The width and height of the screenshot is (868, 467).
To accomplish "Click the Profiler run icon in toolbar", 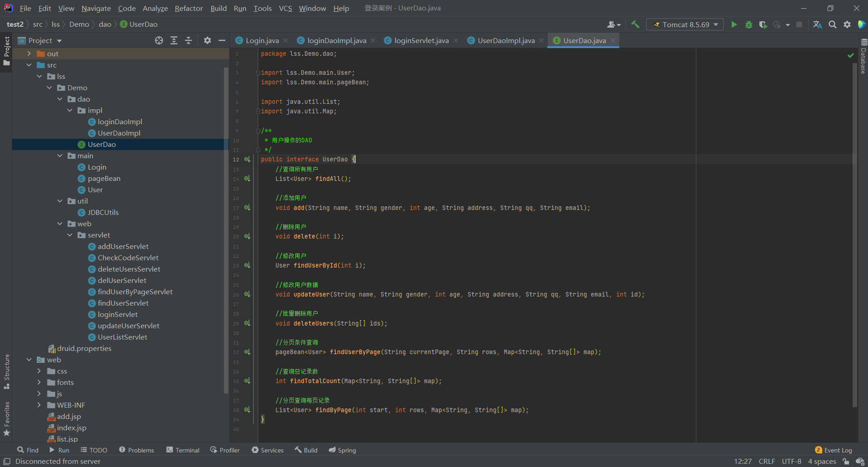I will pyautogui.click(x=777, y=24).
